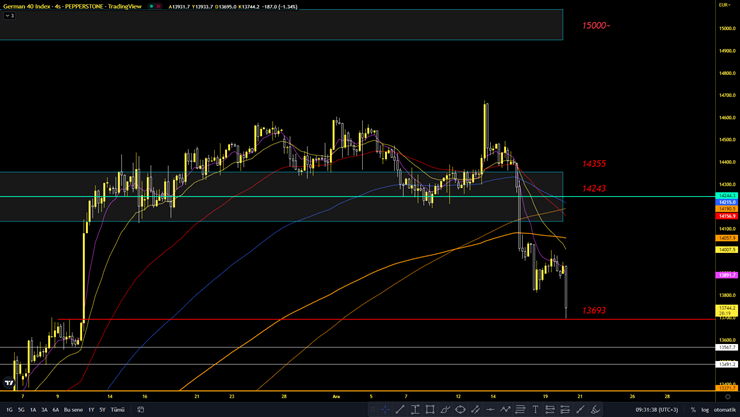This screenshot has width=740, height=417.
Task: Expand the collapsed indicators legend
Action: coord(8,16)
